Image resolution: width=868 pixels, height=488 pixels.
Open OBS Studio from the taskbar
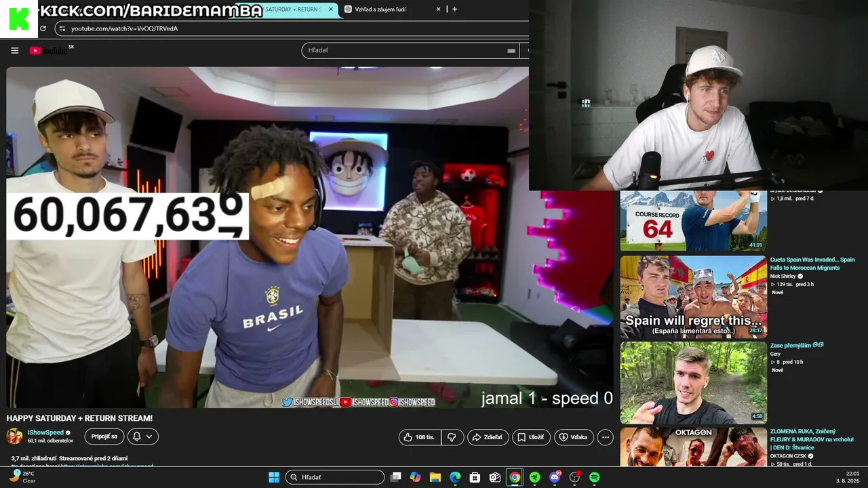pos(574,477)
